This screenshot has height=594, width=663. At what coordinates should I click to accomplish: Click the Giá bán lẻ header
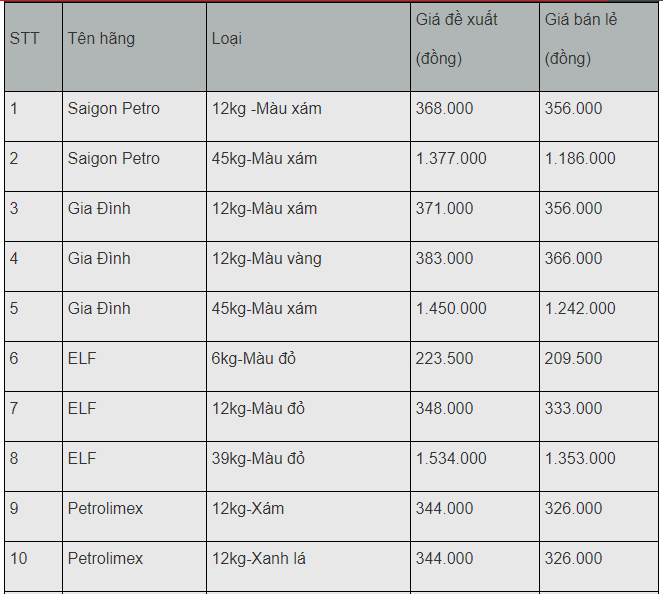click(x=599, y=47)
